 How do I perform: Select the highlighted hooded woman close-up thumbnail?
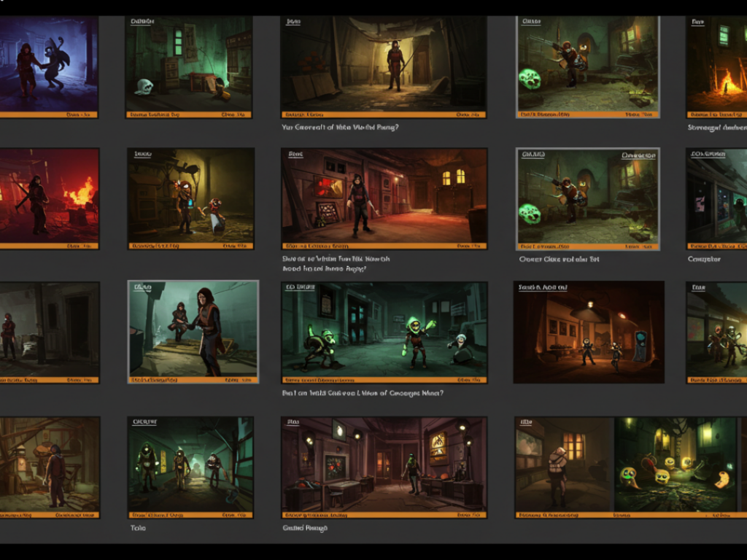pyautogui.click(x=193, y=332)
